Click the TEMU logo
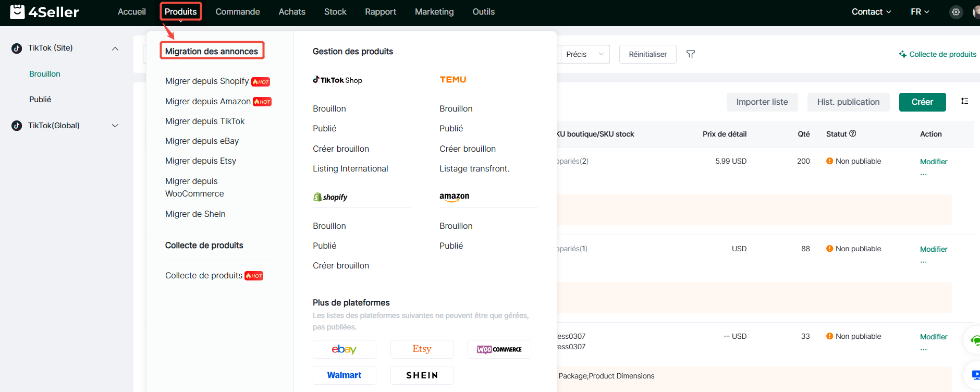 click(453, 80)
